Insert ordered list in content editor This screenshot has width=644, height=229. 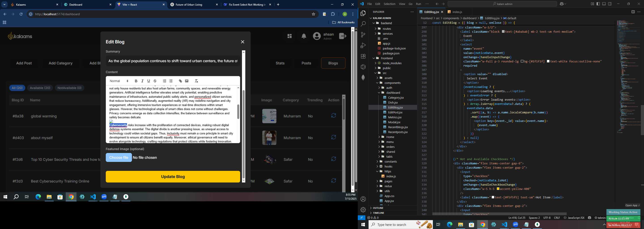point(165,81)
